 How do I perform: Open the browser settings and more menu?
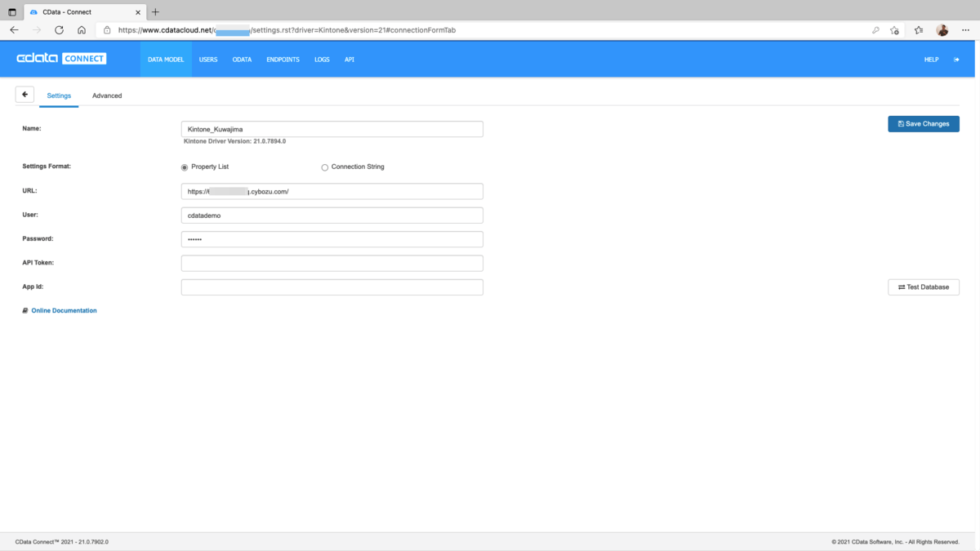[965, 30]
